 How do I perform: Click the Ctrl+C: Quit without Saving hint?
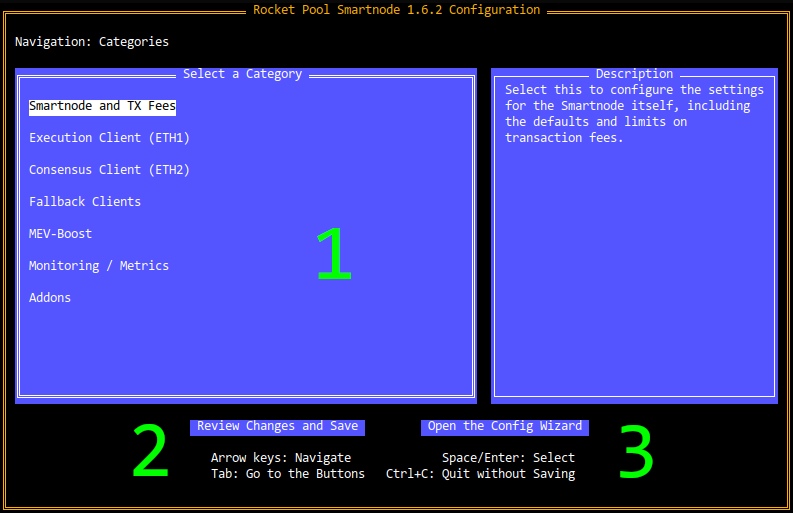click(x=480, y=474)
